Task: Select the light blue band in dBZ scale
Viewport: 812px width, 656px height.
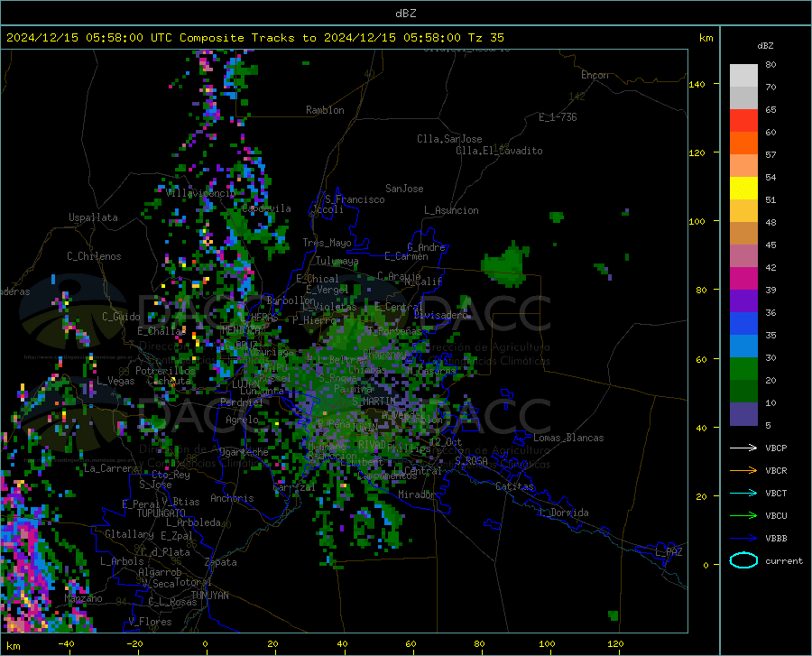Action: coord(743,346)
